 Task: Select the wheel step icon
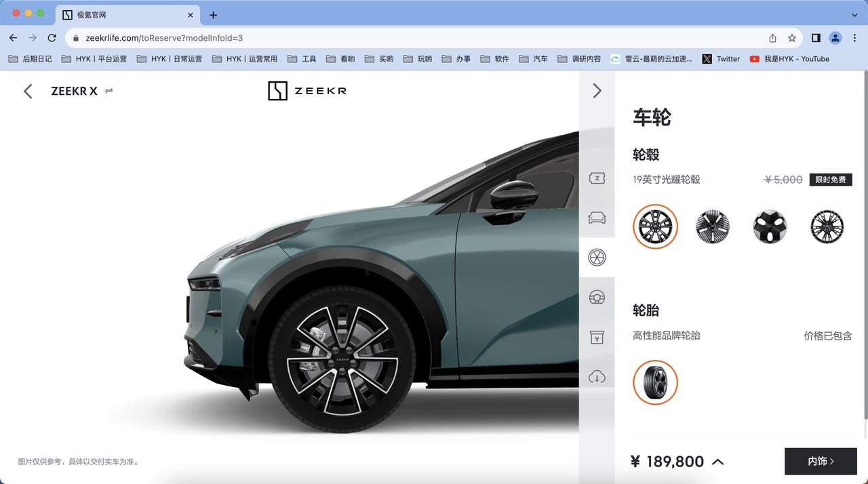click(597, 257)
